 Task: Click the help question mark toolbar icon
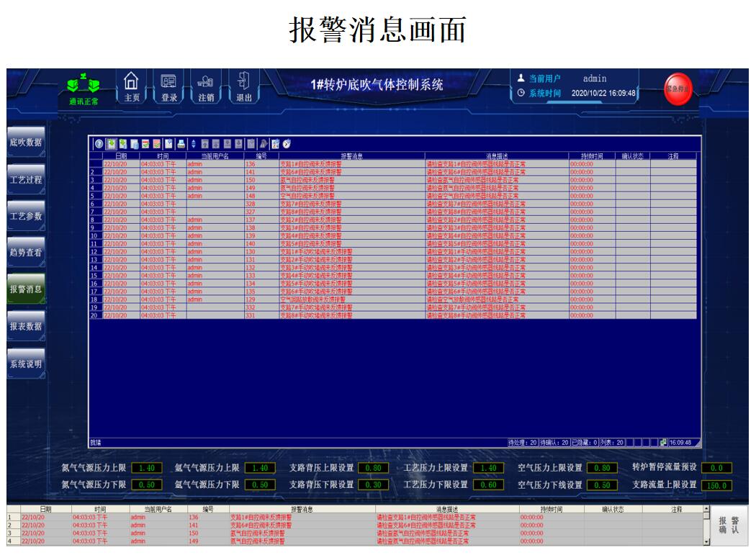tap(99, 144)
